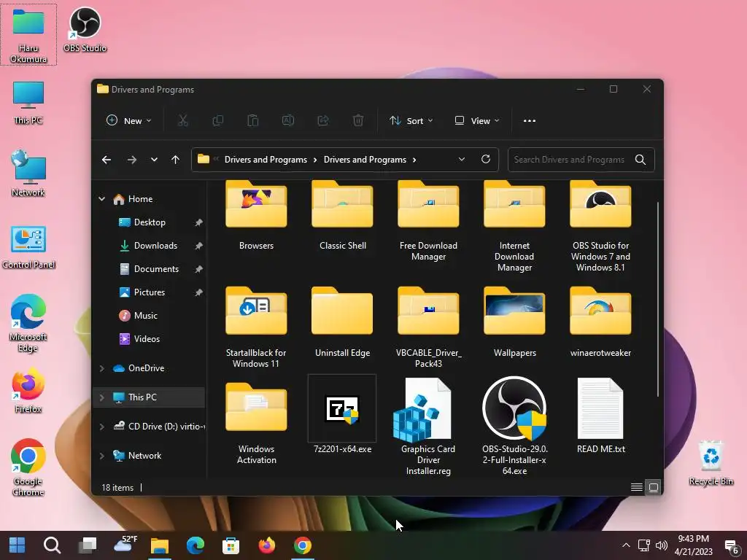Switch to large icons view toggle
Screen dimensions: 747x560
654,486
